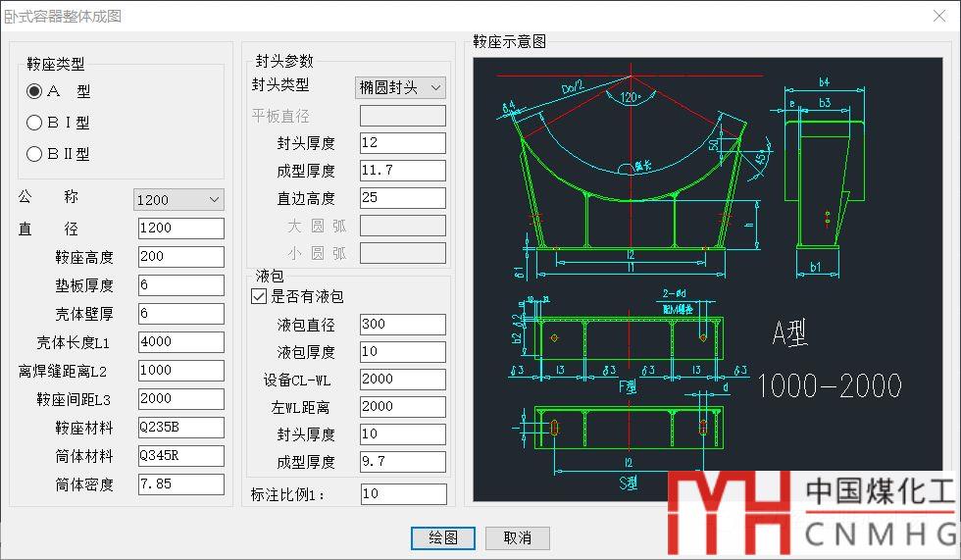Viewport: 961px width, 560px height.
Task: Click the 标注比例1 input field
Action: 402,494
